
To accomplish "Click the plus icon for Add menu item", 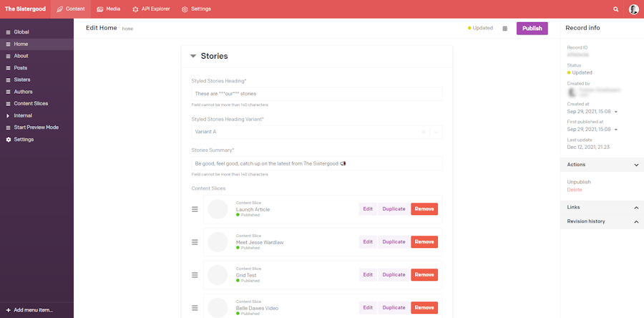I will [x=8, y=310].
